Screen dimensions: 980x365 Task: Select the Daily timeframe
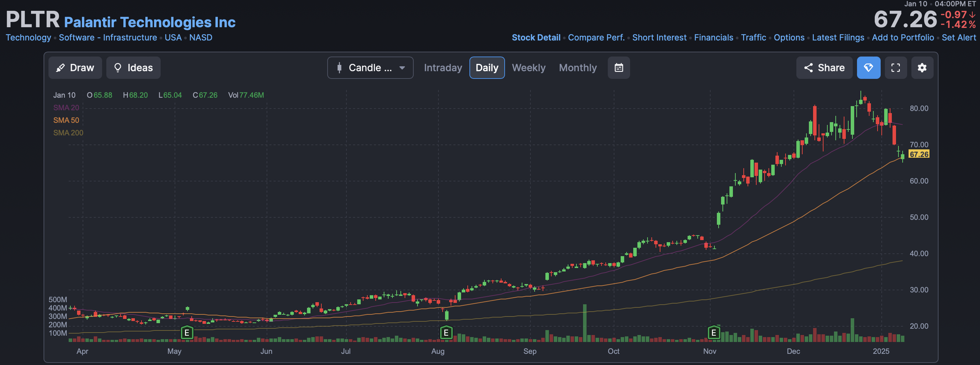point(487,68)
